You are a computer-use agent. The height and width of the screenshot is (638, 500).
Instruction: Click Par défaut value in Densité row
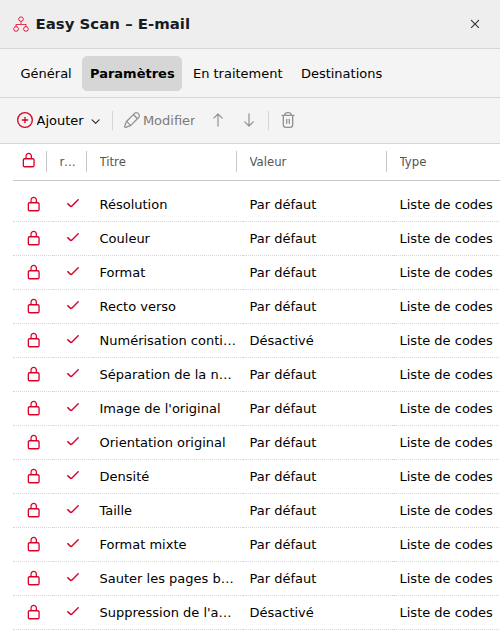283,476
